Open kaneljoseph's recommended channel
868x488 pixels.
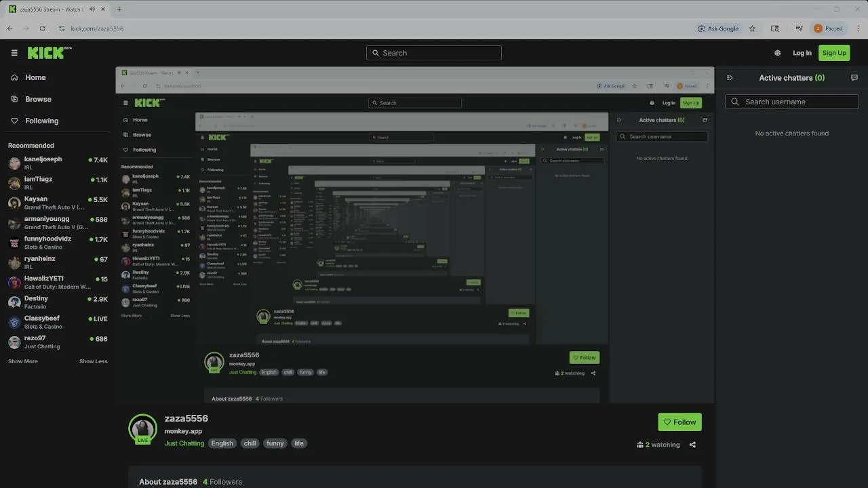(58, 163)
